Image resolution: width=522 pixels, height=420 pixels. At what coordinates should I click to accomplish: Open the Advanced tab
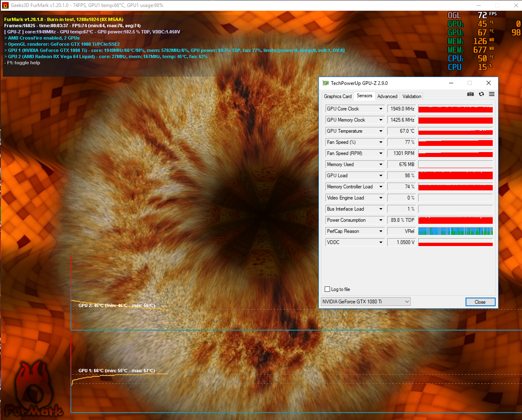click(387, 96)
